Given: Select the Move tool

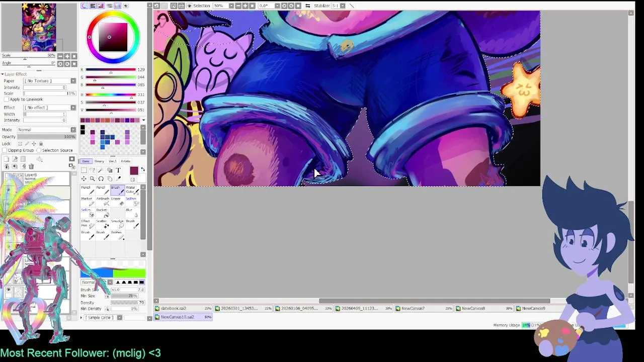Looking at the screenshot, I should point(84,178).
